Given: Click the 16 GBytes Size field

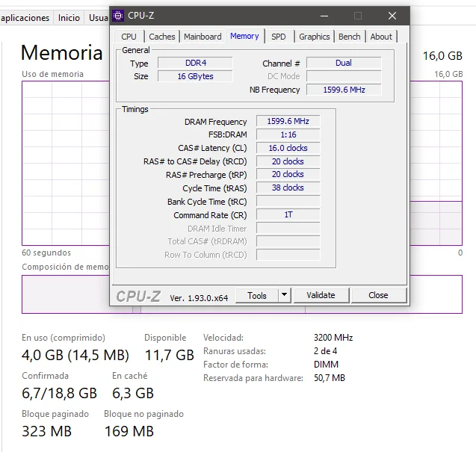Looking at the screenshot, I should (x=195, y=76).
